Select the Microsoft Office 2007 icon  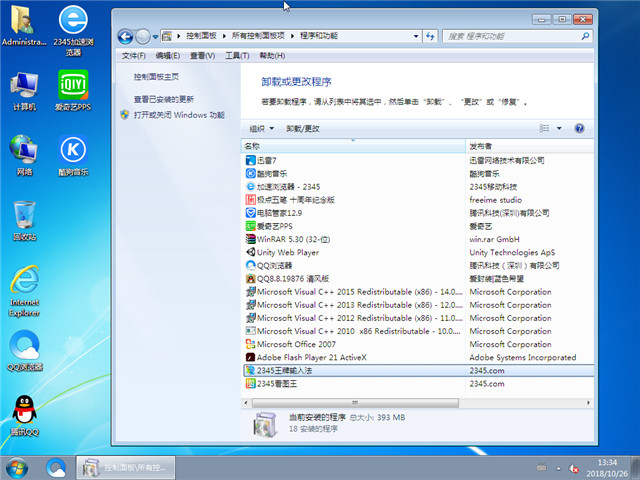coord(250,344)
